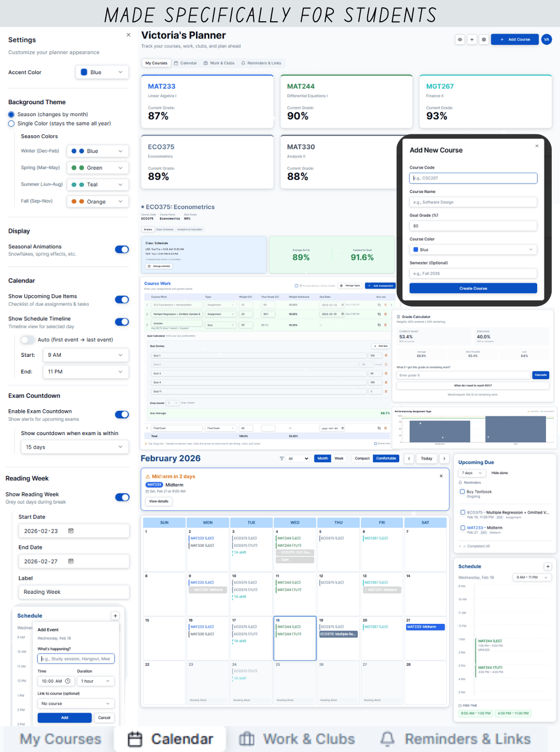Open timeline Start 9 AM dropdown
560x752 pixels.
86,355
